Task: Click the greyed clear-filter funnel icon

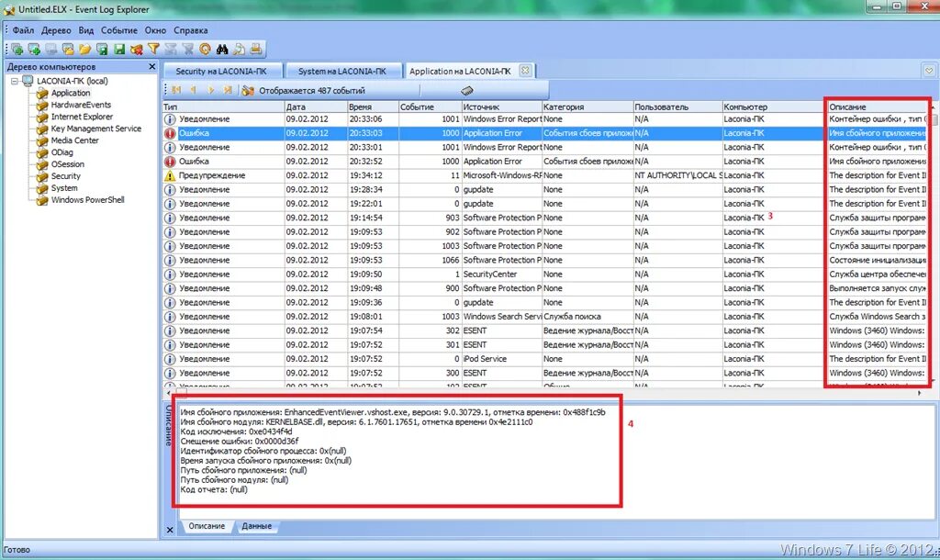Action: (x=187, y=50)
